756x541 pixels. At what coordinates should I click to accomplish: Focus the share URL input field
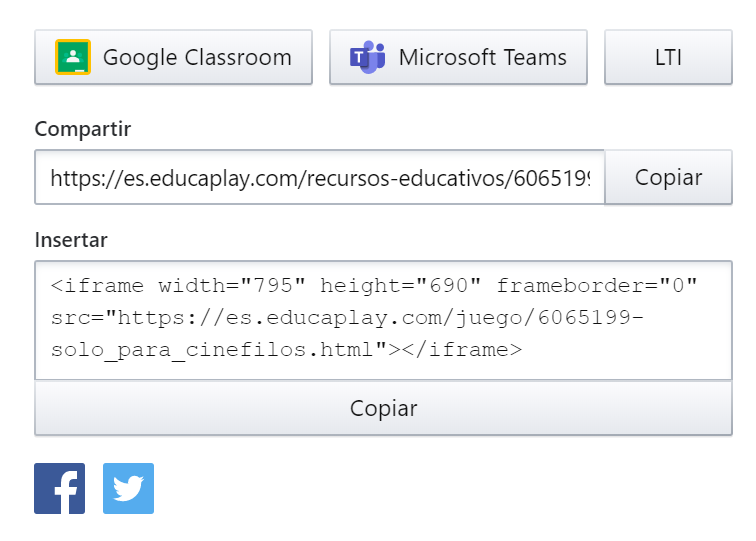320,177
